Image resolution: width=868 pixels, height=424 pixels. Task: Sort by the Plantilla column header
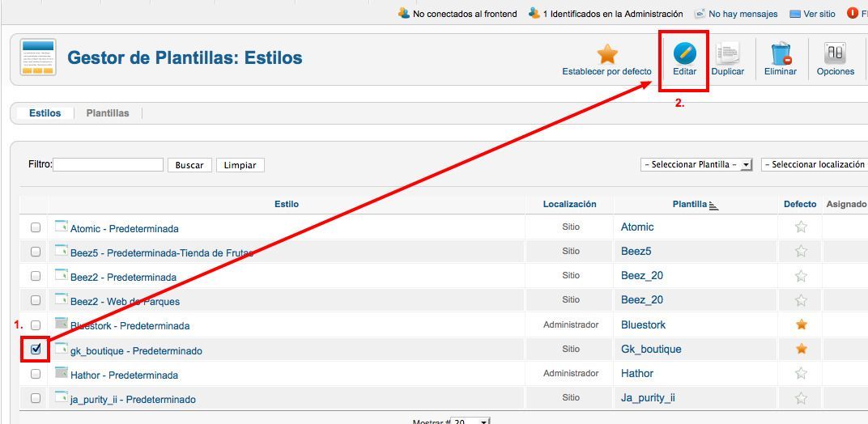(690, 204)
